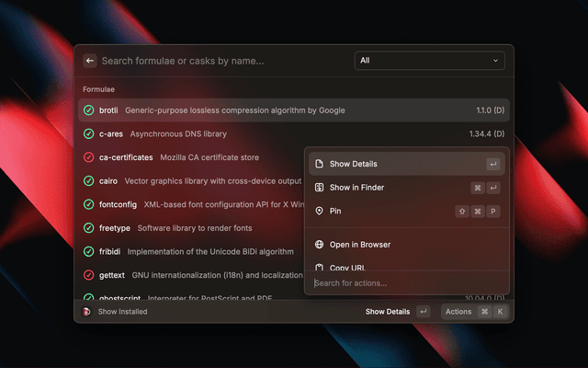
Task: Click the Open in Browser globe icon
Action: point(319,245)
